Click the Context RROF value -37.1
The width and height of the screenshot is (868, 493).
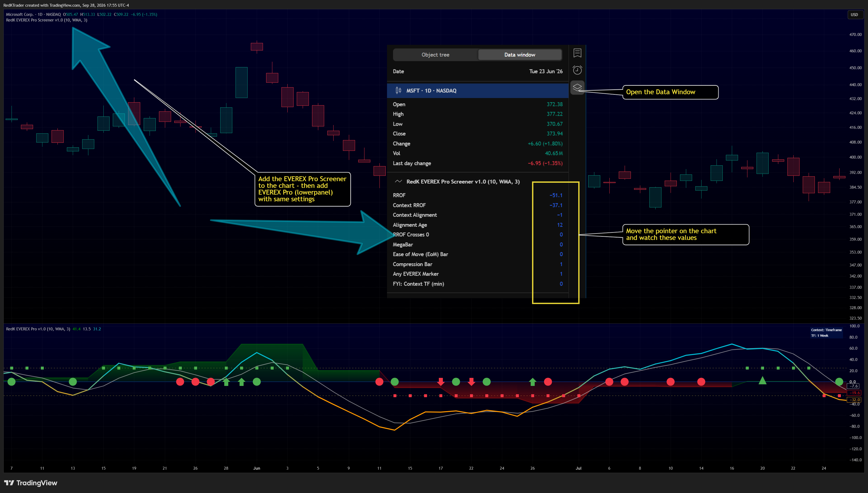556,205
